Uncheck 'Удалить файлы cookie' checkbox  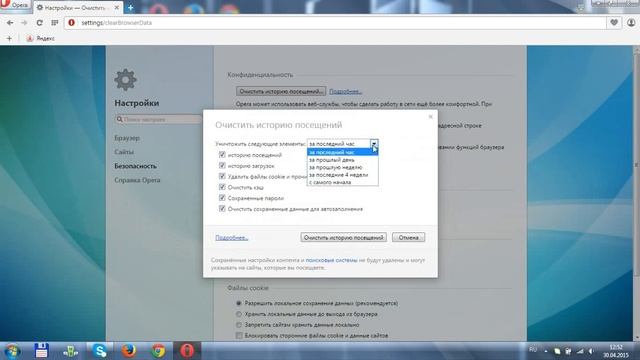(222, 176)
